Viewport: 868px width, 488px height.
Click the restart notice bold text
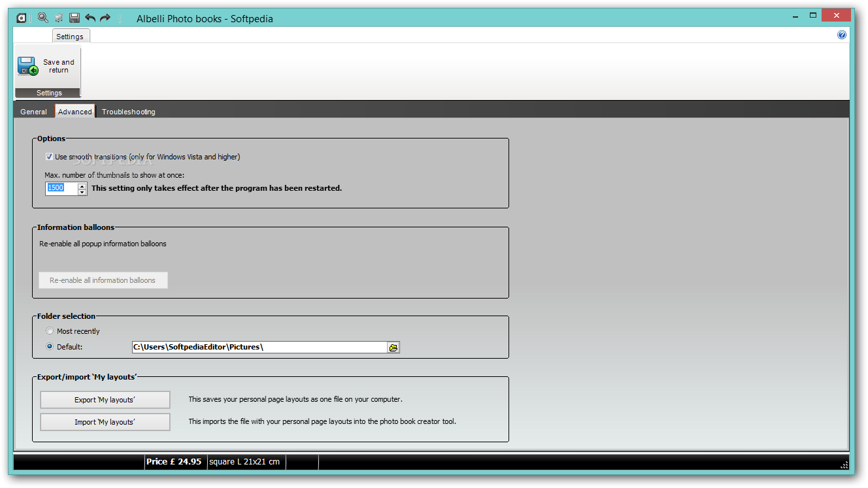[216, 188]
